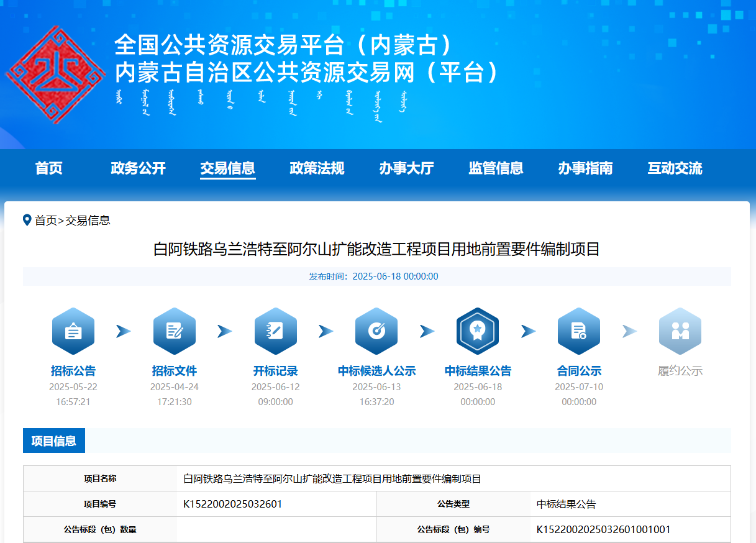Go to 首页 in navigation bar
The image size is (756, 543).
tap(49, 168)
